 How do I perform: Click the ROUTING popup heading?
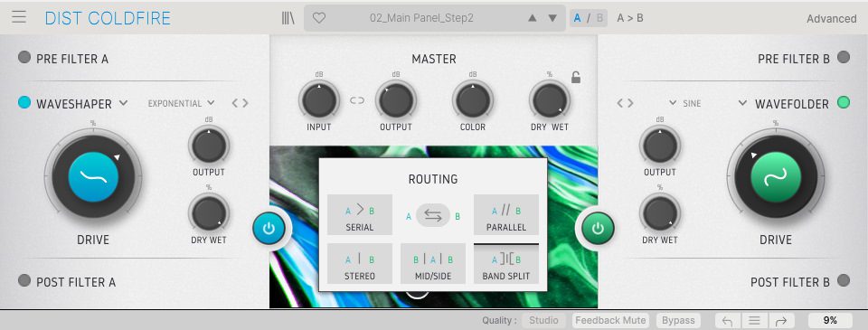[433, 179]
